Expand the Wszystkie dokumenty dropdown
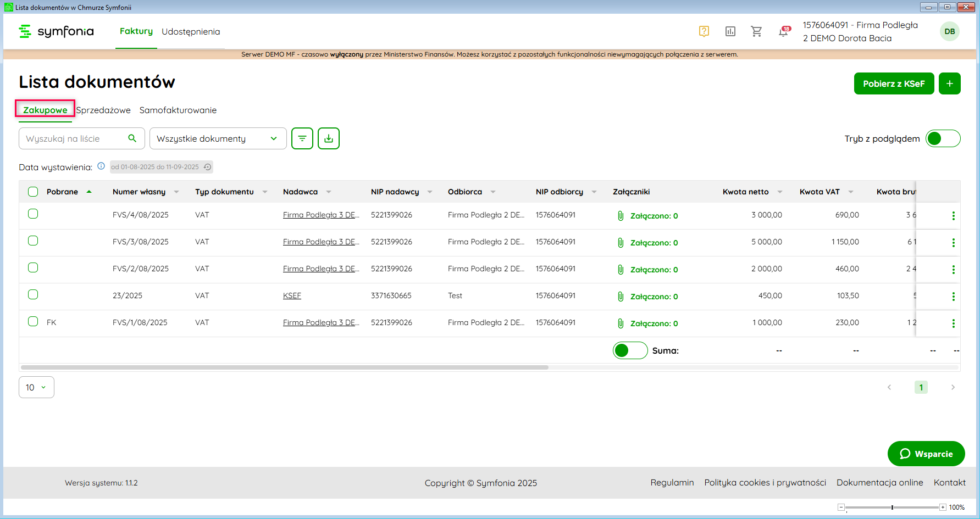The image size is (980, 519). click(218, 138)
